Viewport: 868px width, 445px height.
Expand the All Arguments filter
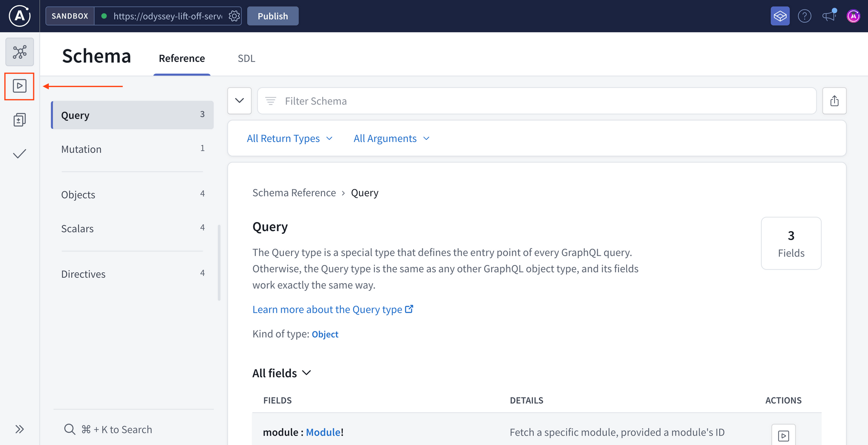point(391,138)
